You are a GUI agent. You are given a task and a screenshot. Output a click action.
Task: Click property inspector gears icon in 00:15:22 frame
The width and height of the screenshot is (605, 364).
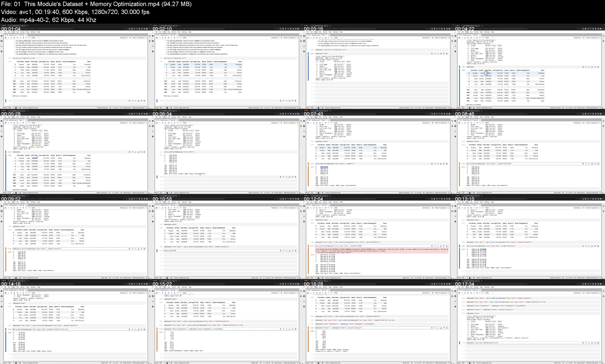[x=301, y=291]
